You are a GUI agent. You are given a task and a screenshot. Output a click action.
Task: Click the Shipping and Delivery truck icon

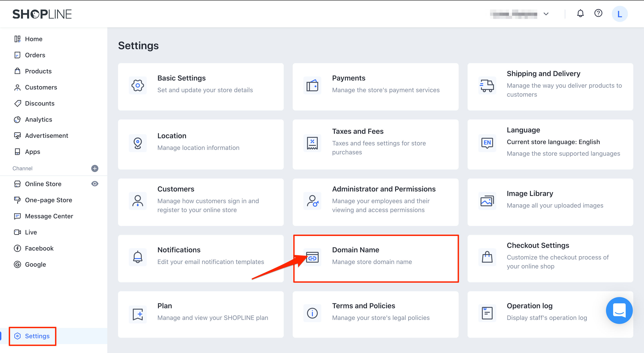(x=487, y=86)
